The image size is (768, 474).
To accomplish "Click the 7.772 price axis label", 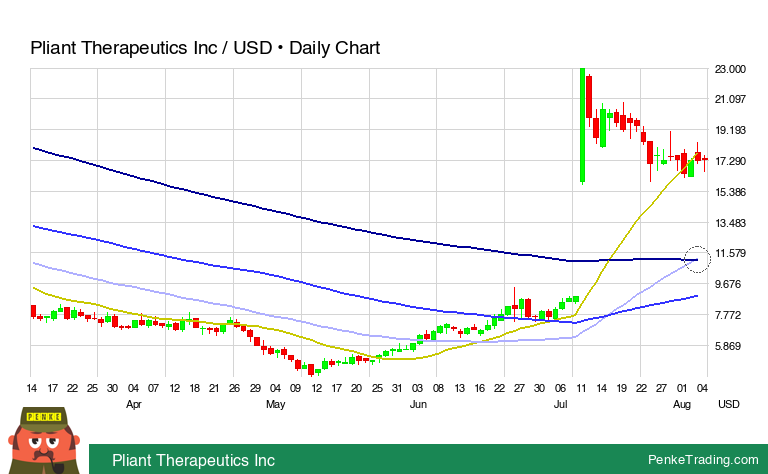I will tap(730, 315).
